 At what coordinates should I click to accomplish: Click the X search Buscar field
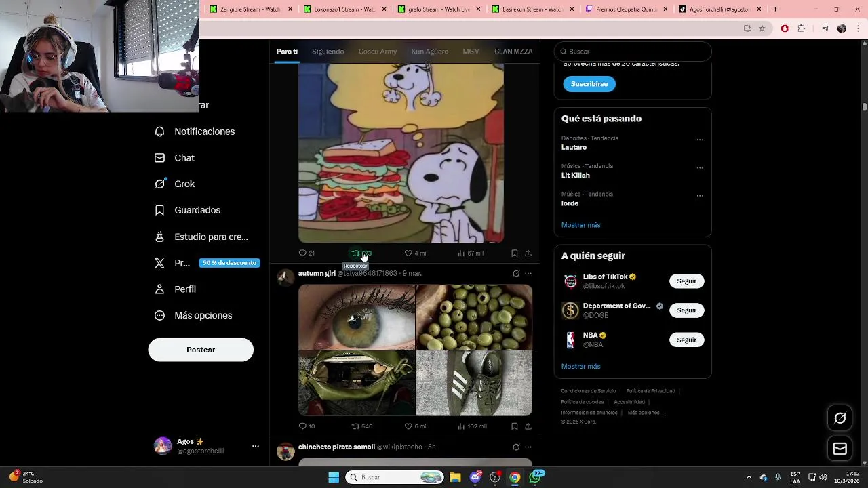(x=633, y=52)
